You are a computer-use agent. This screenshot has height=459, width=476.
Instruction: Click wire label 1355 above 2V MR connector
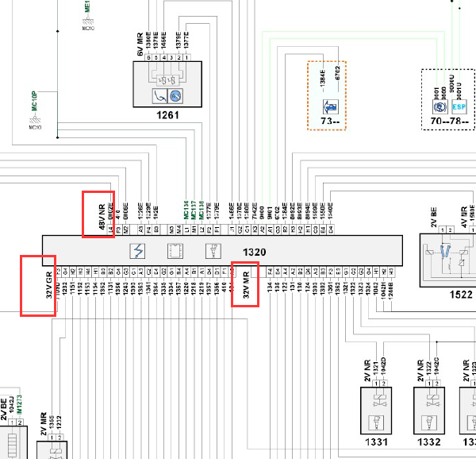point(52,422)
